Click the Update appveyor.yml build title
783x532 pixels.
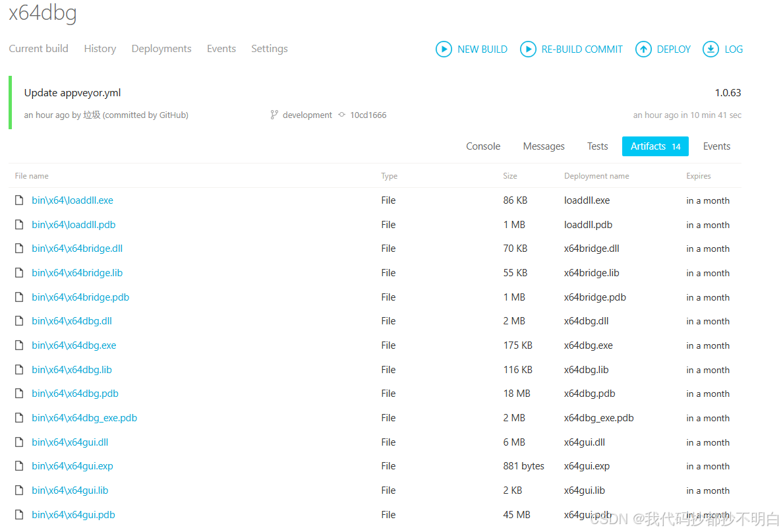72,93
